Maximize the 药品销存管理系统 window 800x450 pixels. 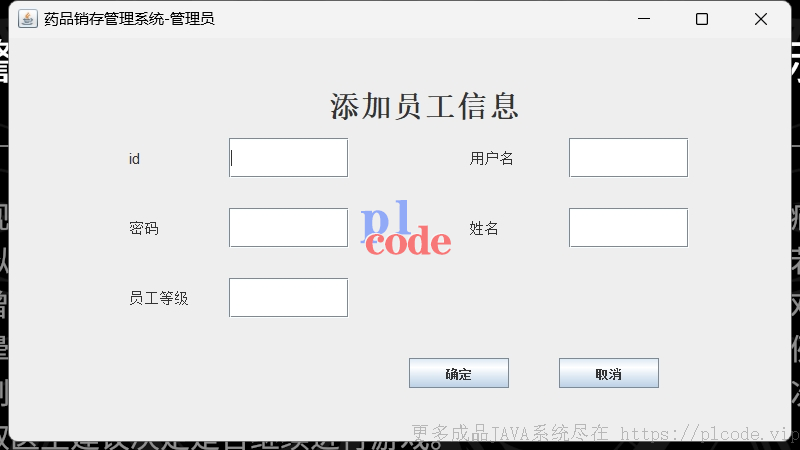702,19
